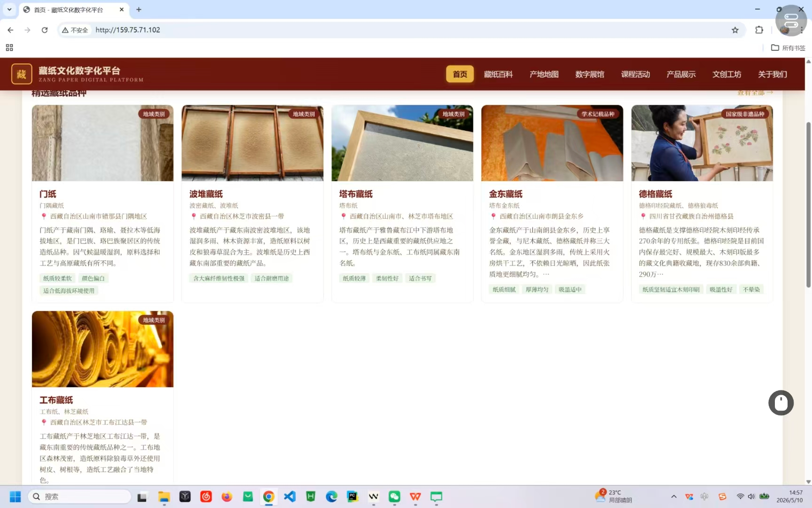812x508 pixels.
Task: Click the floating mouse helper button
Action: [x=781, y=403]
